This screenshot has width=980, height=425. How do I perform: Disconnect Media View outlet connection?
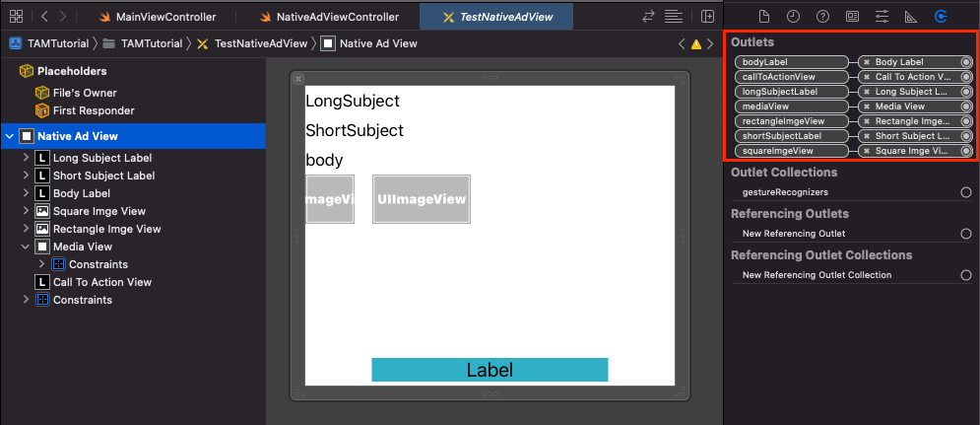867,106
